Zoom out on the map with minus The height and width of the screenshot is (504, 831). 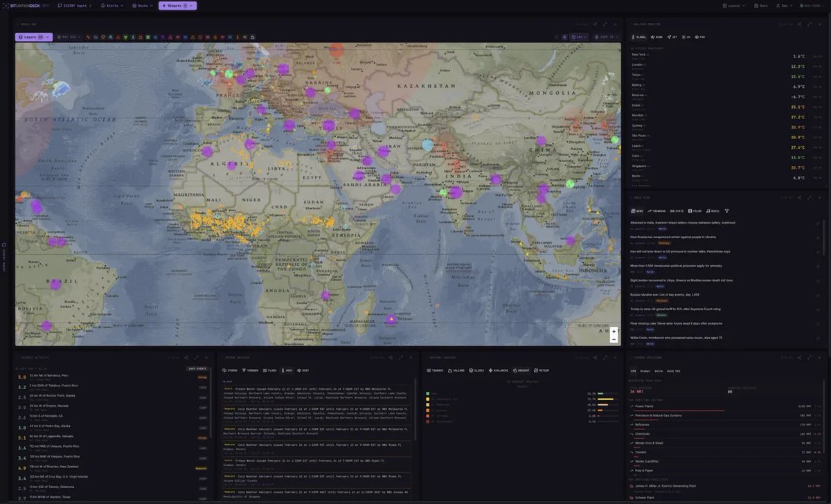614,339
